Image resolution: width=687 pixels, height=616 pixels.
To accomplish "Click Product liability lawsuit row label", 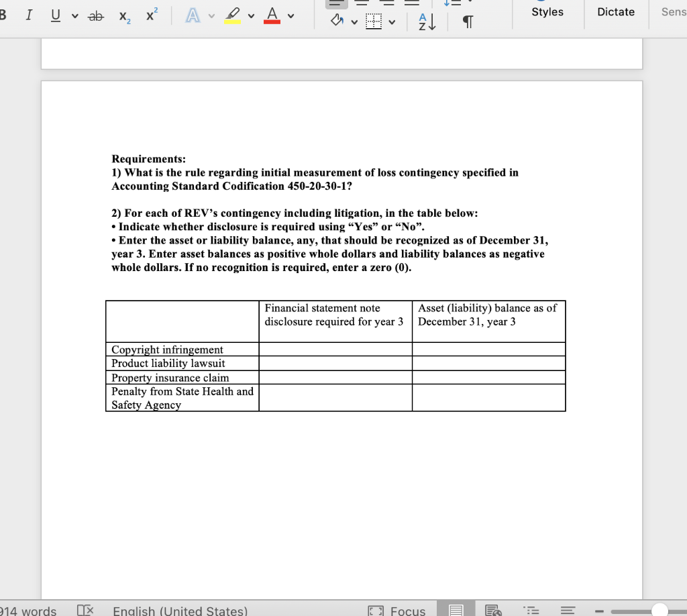I will [x=168, y=363].
